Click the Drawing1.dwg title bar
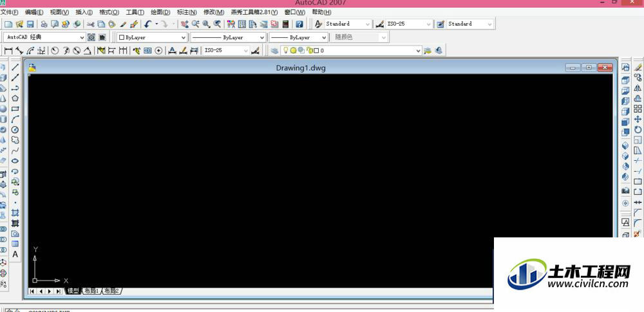644x312 pixels. [x=301, y=68]
